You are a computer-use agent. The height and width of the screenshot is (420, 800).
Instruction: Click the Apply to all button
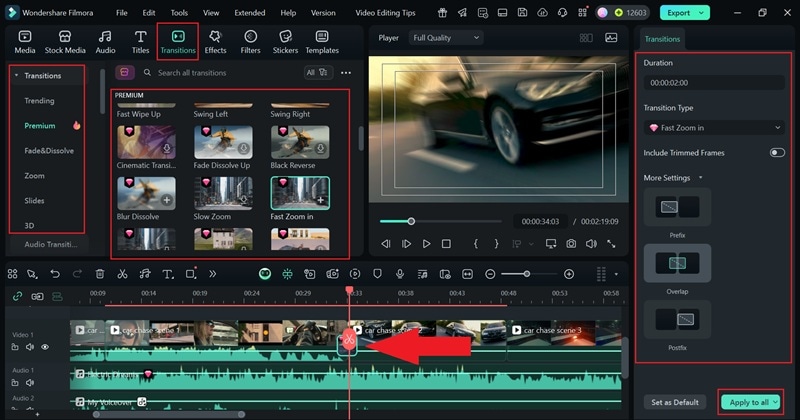(750, 402)
